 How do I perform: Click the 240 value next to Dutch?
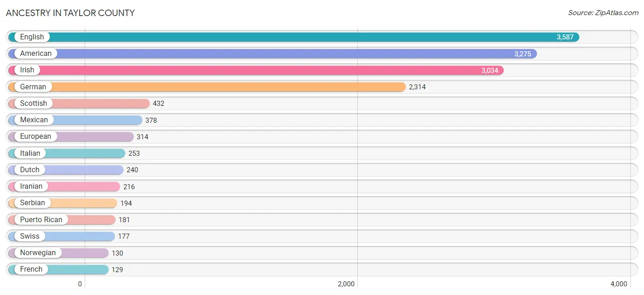132,169
